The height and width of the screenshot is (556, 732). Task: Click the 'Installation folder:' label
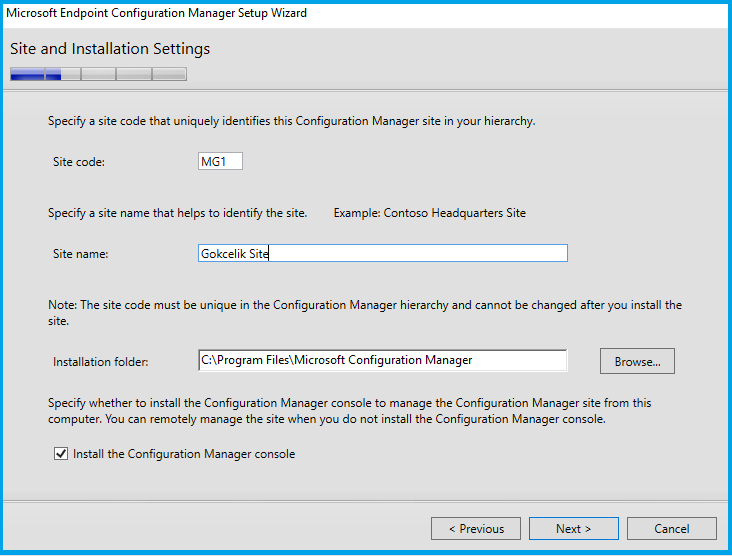[101, 360]
